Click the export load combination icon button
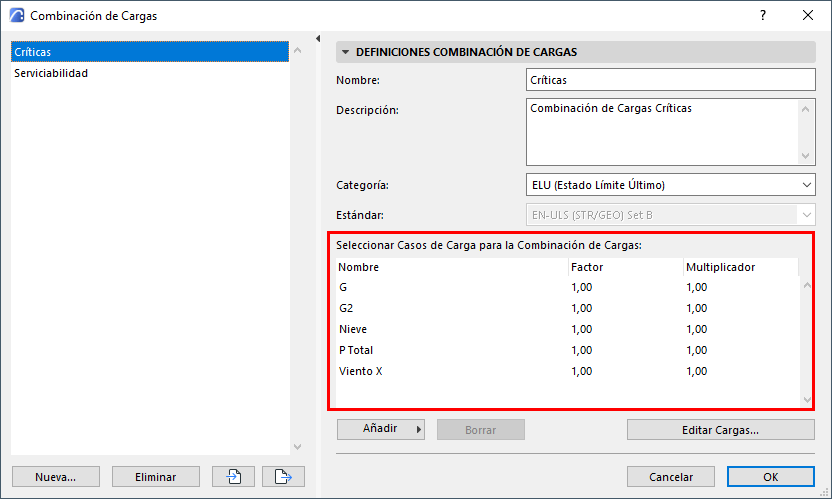 283,477
